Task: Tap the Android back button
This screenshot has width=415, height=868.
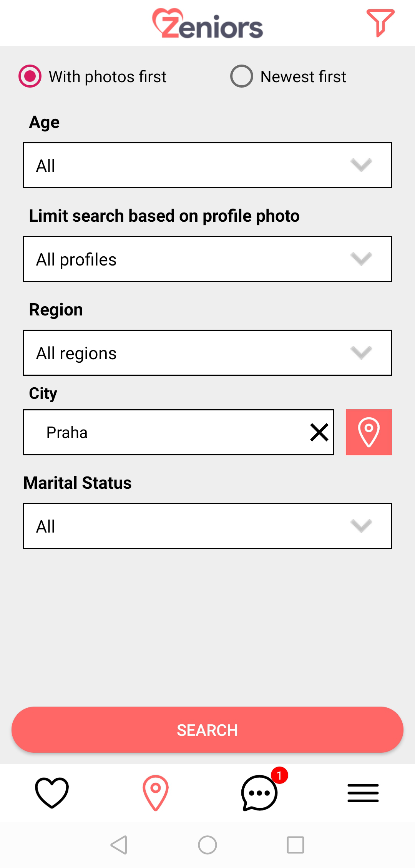Action: tap(119, 845)
